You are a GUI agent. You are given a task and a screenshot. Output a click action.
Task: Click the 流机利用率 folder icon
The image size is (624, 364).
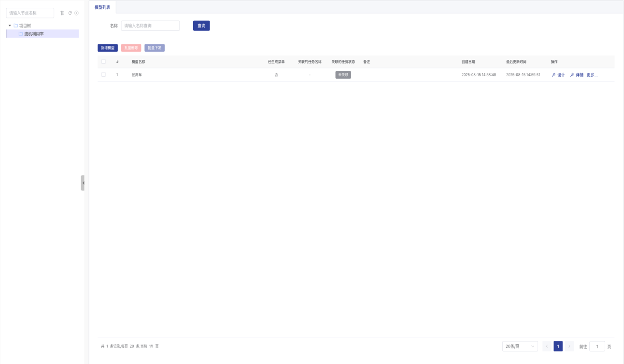[21, 34]
